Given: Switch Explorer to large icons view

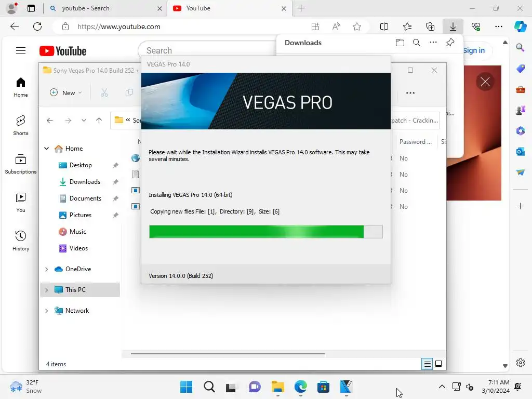Looking at the screenshot, I should pyautogui.click(x=438, y=364).
